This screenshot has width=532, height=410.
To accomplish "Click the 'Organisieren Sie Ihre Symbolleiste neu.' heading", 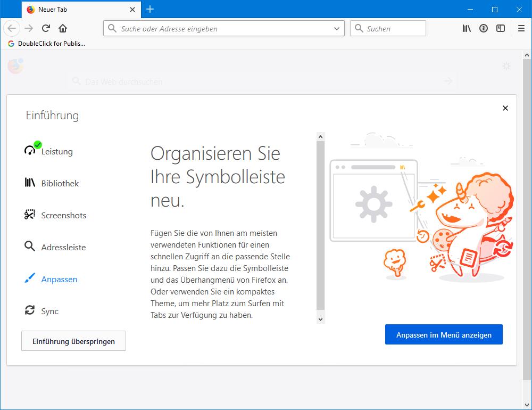I will pyautogui.click(x=218, y=177).
